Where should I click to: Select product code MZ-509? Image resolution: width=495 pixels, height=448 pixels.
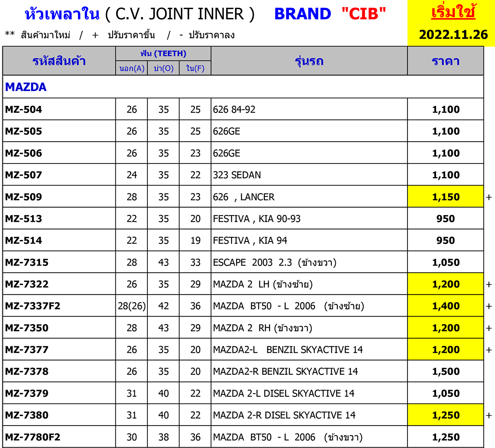point(24,197)
